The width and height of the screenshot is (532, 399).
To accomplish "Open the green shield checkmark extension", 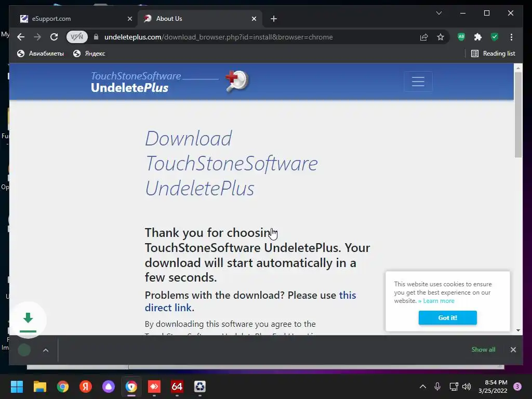I will pyautogui.click(x=495, y=37).
